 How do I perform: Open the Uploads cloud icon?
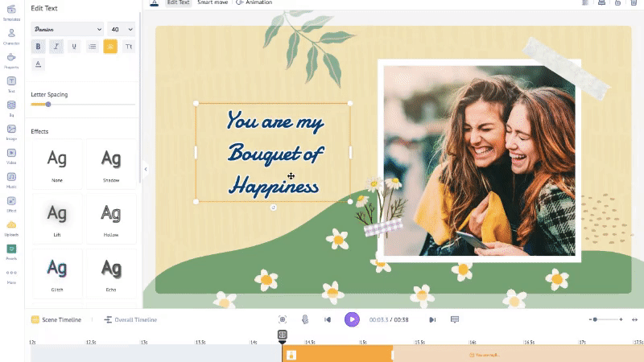coord(11,226)
